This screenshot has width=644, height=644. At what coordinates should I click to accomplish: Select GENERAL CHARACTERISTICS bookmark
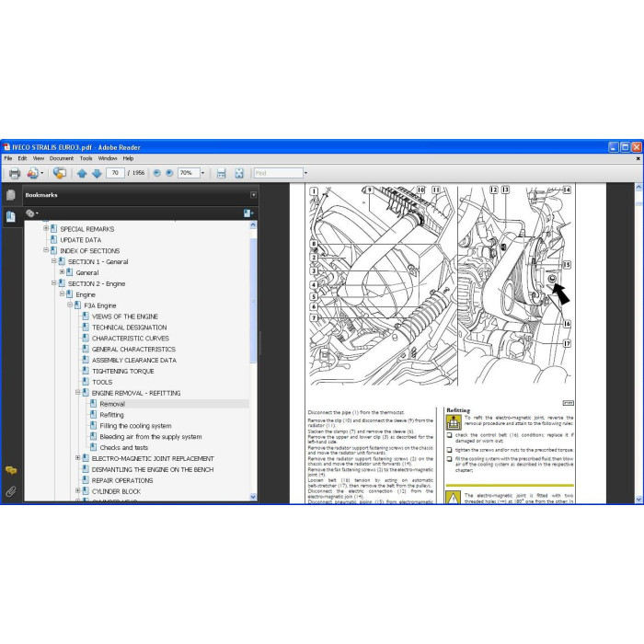(x=133, y=349)
